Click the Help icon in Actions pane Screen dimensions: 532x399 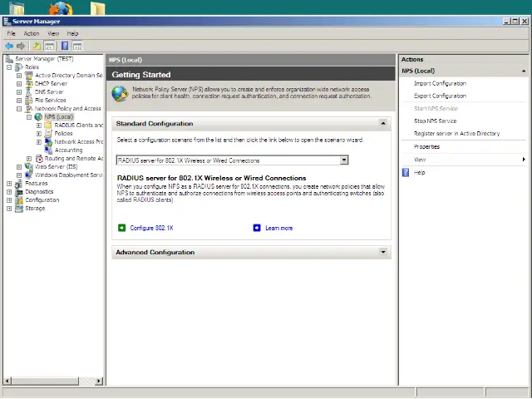(406, 172)
